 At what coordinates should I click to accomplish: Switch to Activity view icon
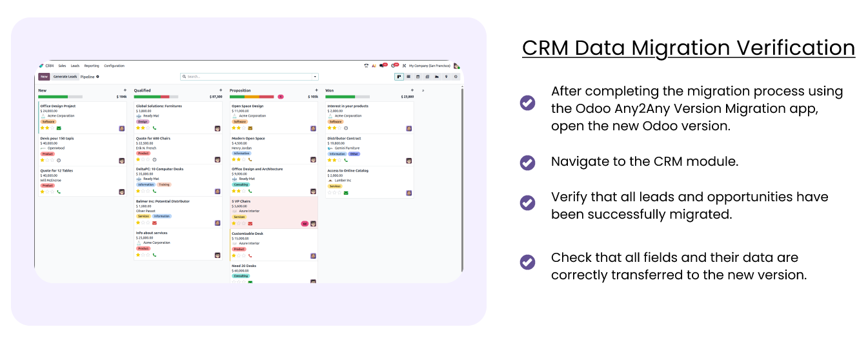pyautogui.click(x=456, y=77)
